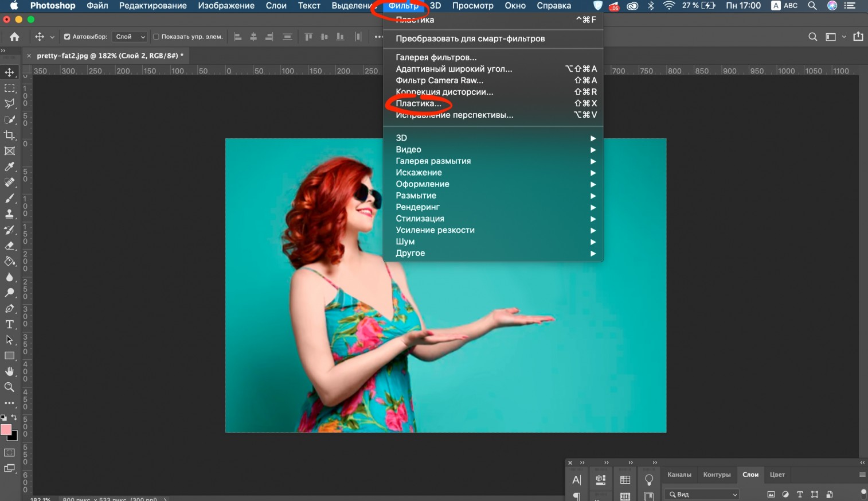Viewport: 868px width, 501px height.
Task: Click the black background color swatch
Action: pos(14,437)
